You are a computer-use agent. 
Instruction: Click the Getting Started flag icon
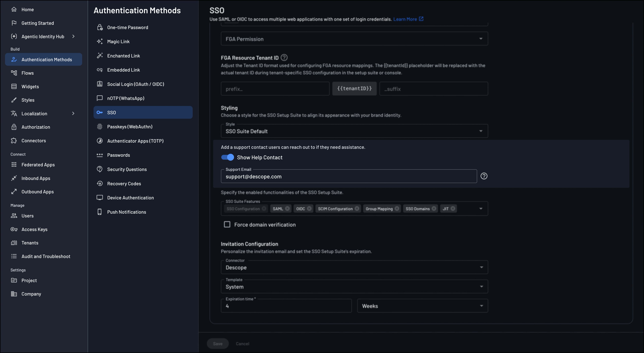click(14, 23)
